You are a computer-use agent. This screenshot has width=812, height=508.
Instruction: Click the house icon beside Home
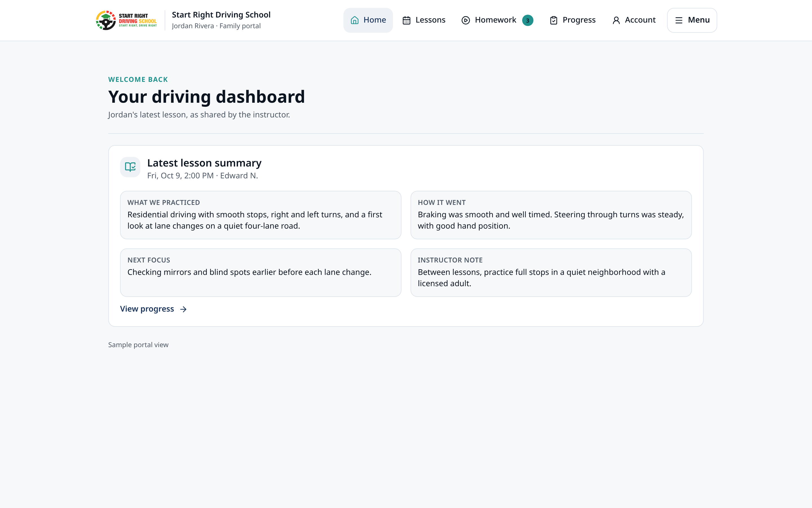coord(355,20)
